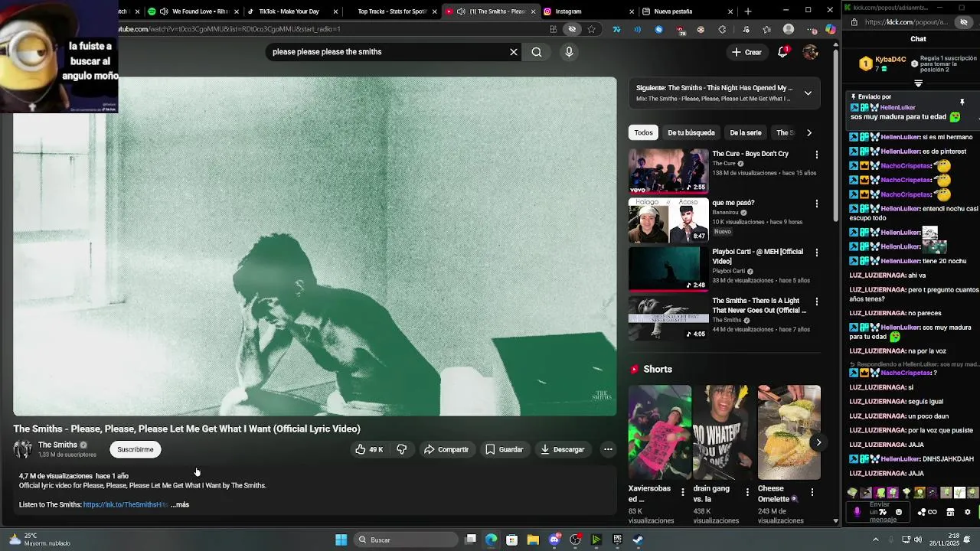Expand the mix playlist chevron
The width and height of the screenshot is (980, 551).
(808, 93)
